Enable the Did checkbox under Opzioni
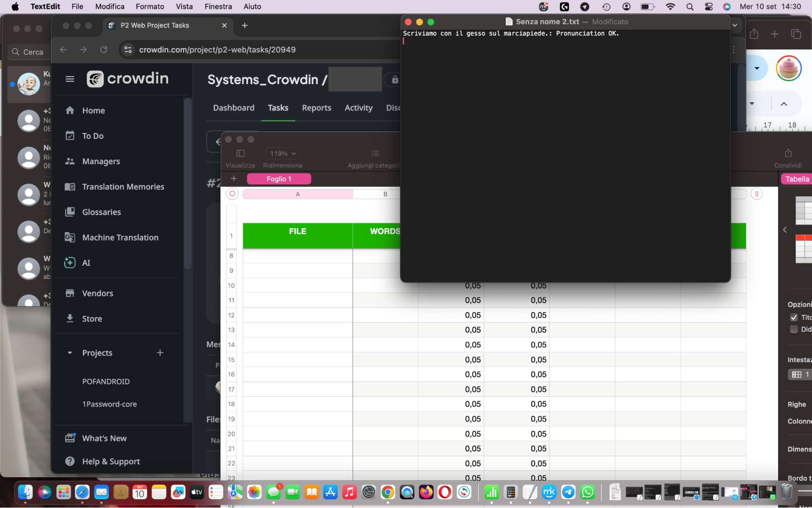This screenshot has height=508, width=812. tap(794, 329)
